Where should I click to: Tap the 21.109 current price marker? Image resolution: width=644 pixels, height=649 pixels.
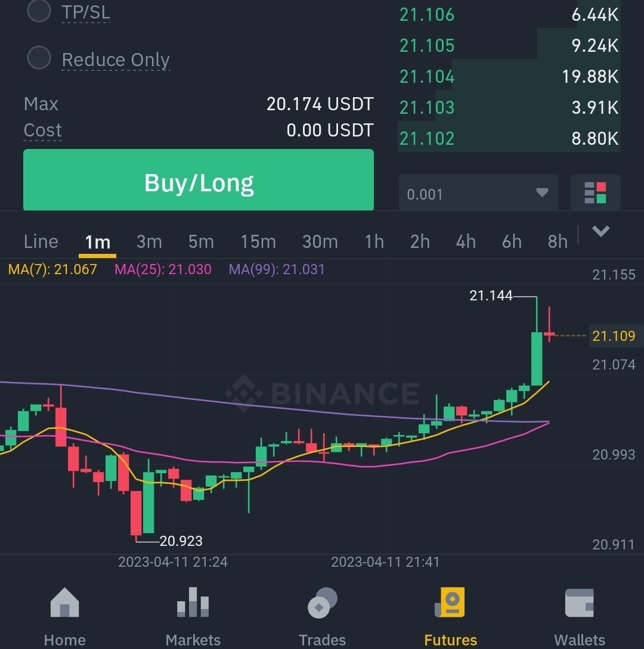coord(614,336)
